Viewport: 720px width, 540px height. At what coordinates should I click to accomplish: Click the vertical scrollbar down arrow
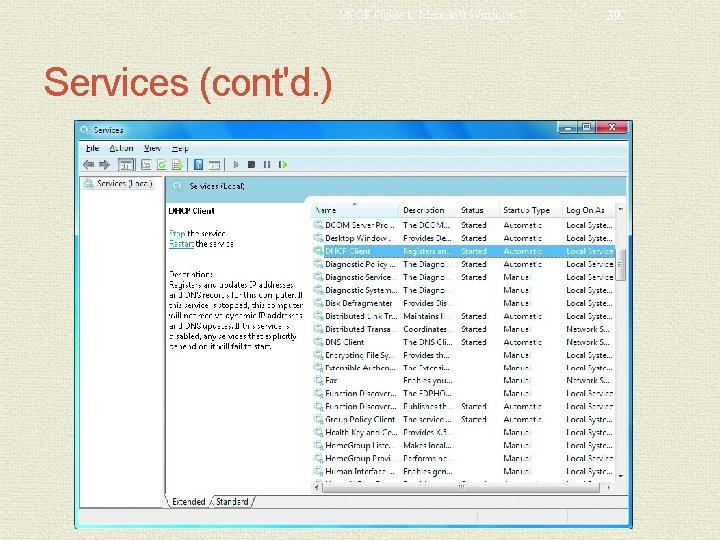tap(620, 476)
